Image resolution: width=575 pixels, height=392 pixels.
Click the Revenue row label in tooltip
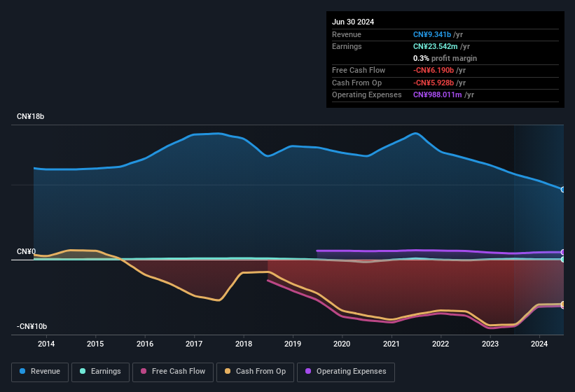(x=347, y=34)
